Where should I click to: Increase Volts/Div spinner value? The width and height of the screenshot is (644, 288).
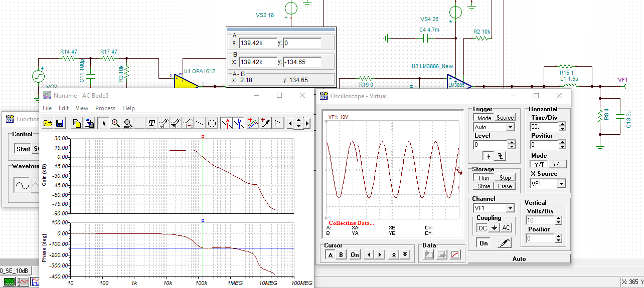click(558, 218)
